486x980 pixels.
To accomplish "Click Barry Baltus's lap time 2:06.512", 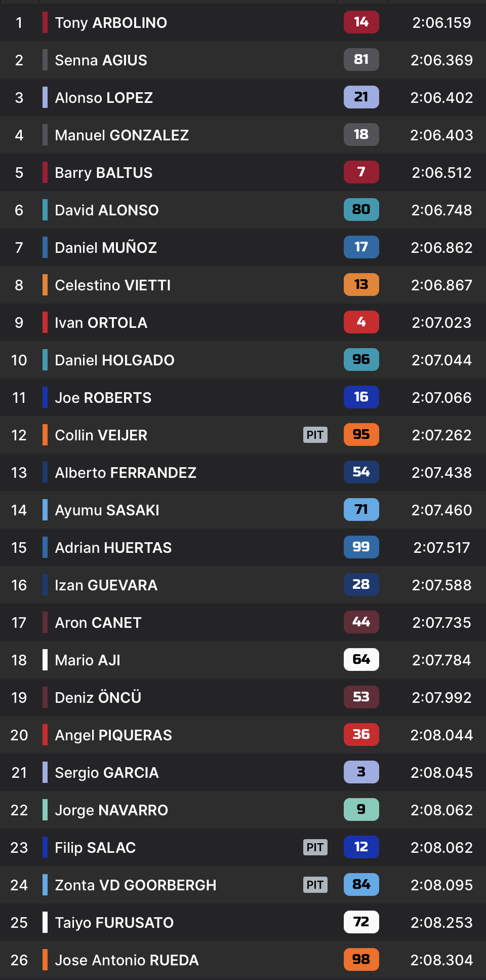I will coord(441,173).
